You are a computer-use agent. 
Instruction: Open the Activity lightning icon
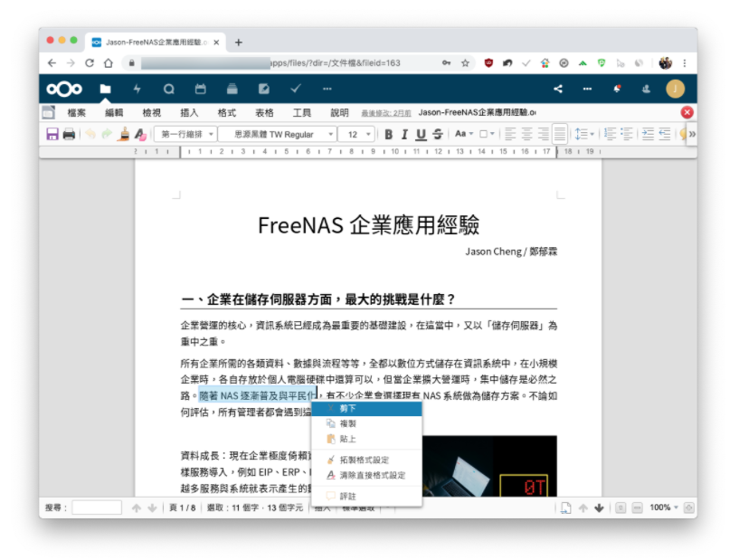[x=137, y=89]
